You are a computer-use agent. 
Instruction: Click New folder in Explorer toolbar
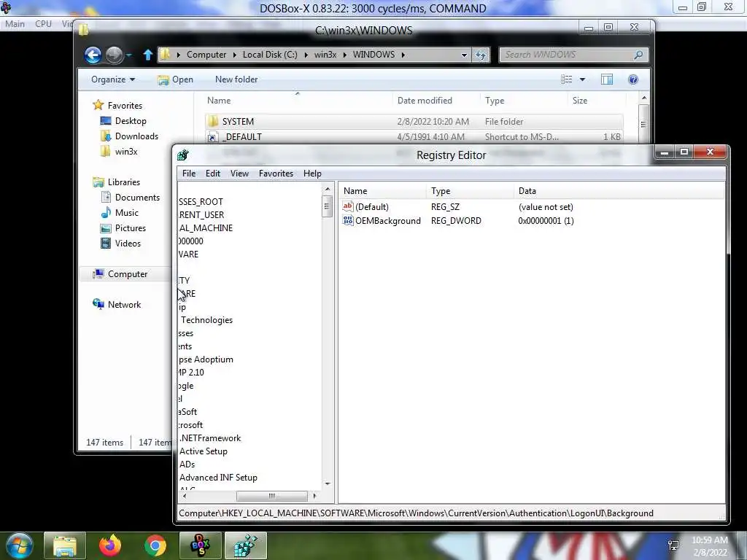point(236,79)
